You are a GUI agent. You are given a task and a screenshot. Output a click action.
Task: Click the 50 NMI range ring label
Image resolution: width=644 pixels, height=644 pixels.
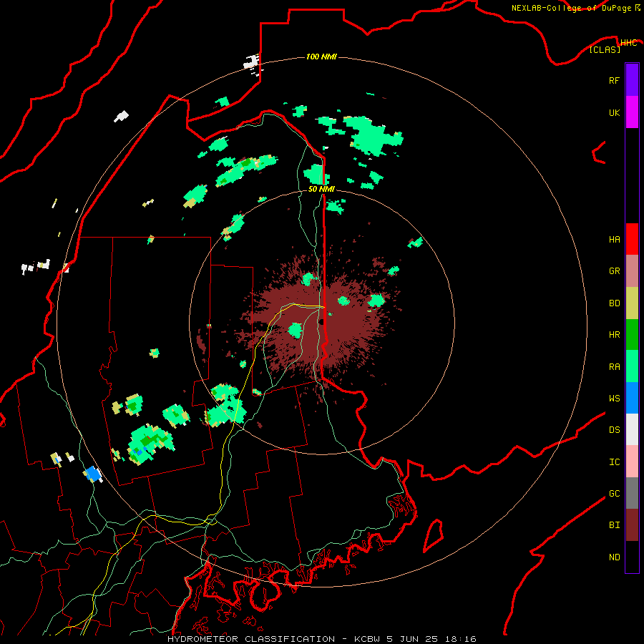321,189
